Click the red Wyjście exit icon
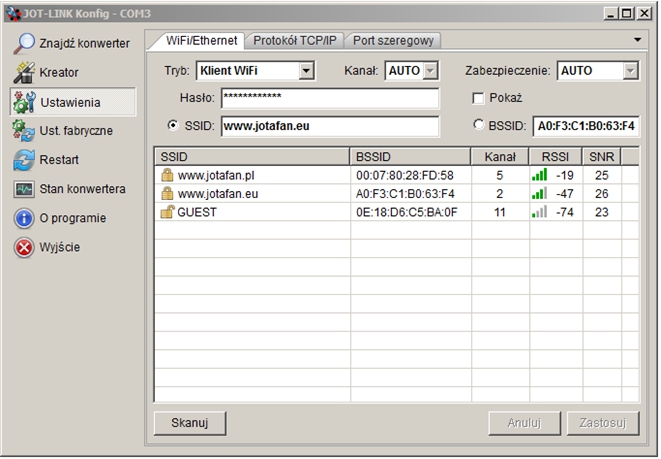 [25, 247]
